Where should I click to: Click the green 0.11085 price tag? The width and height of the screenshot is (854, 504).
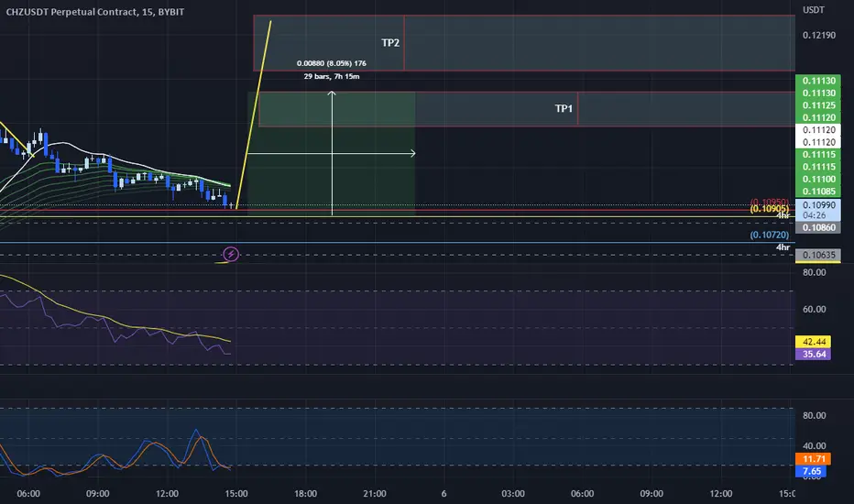[x=817, y=192]
